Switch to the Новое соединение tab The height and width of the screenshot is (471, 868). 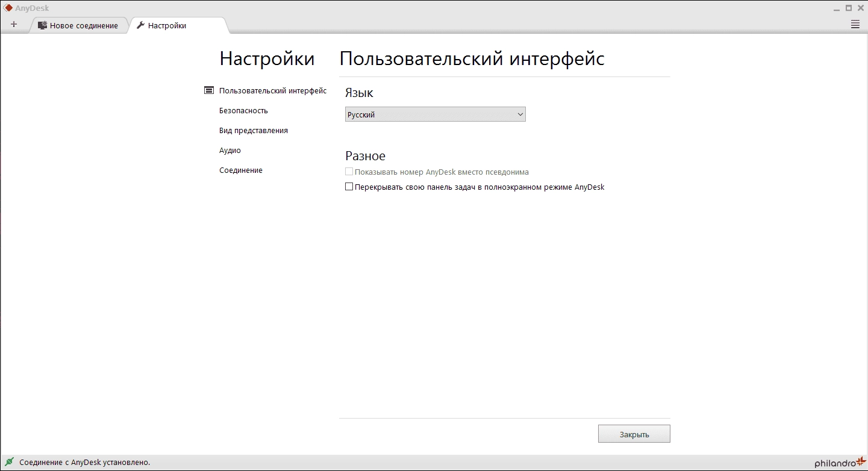[x=78, y=25]
